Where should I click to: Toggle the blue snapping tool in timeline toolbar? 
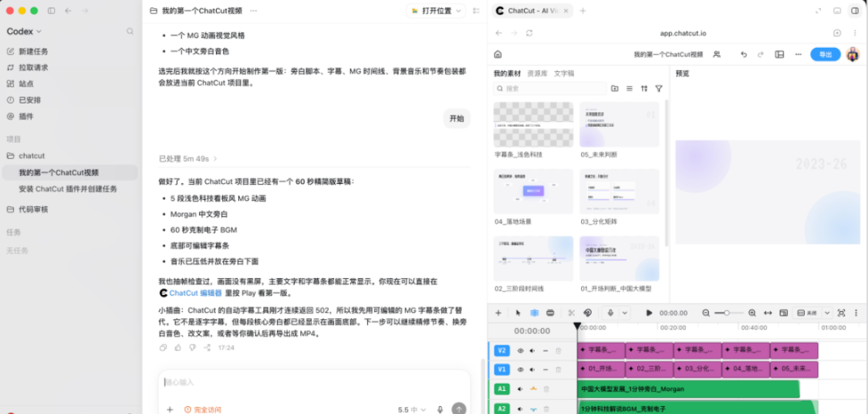[534, 313]
